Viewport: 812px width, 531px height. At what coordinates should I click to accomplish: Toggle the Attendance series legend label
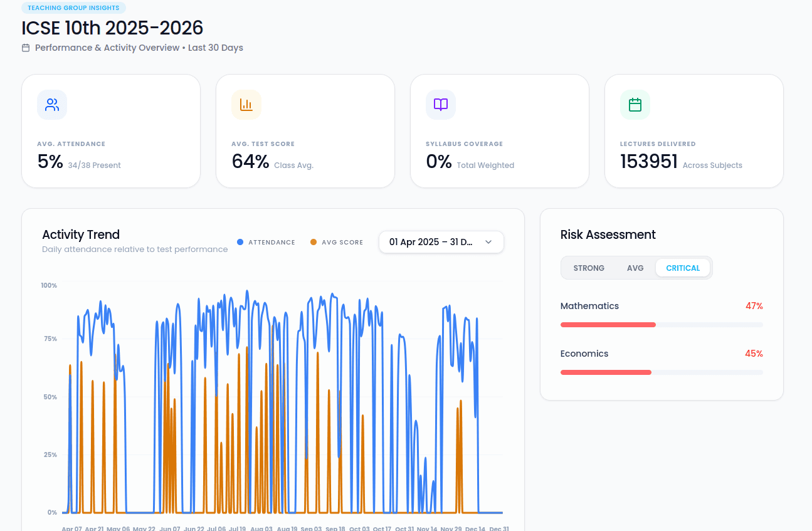pos(272,242)
